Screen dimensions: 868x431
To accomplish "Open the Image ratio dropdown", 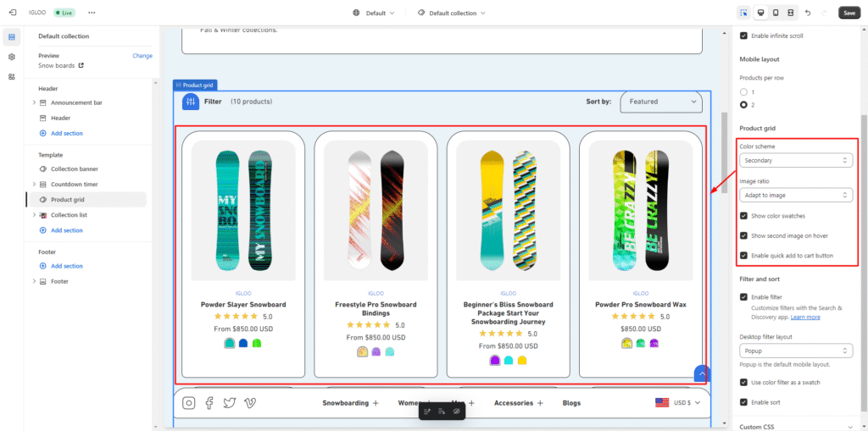I will click(795, 195).
